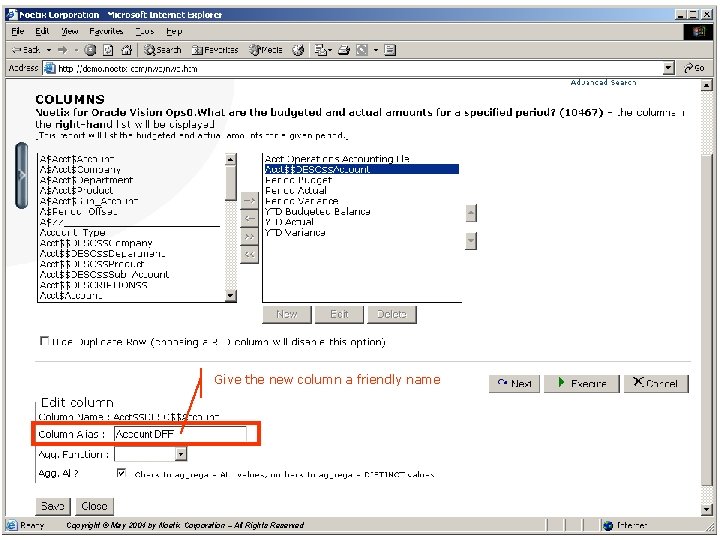Click the Column Alias input field

180,434
